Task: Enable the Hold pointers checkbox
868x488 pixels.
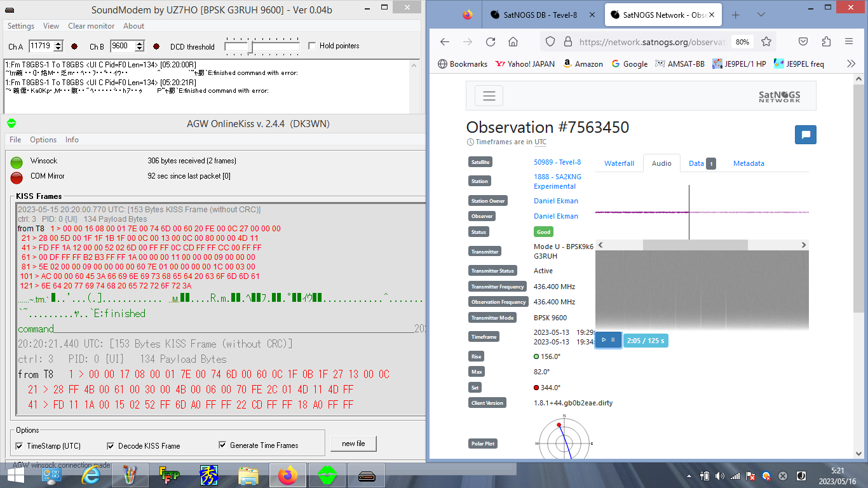Action: (312, 46)
